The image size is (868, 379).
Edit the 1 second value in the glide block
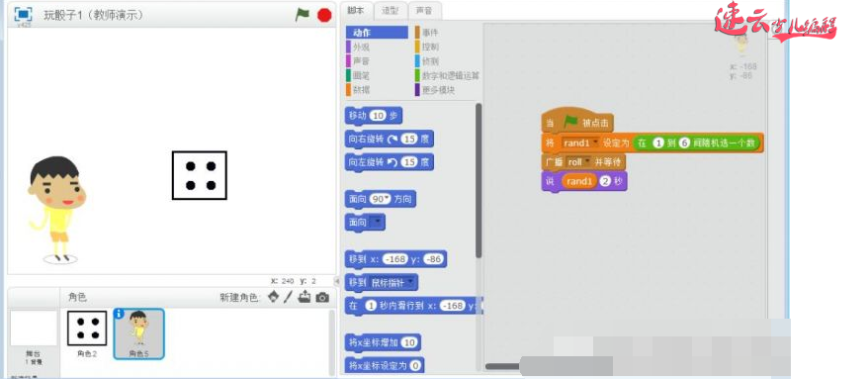(x=372, y=306)
